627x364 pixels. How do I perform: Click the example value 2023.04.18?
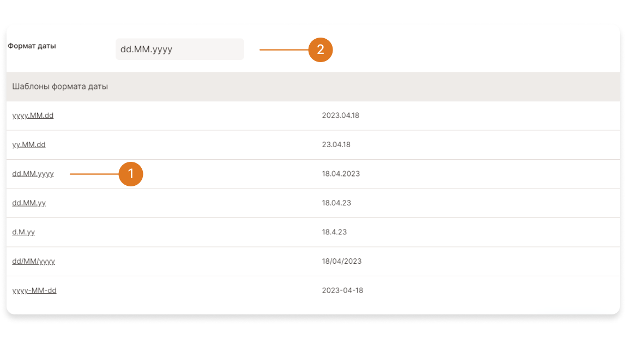point(340,116)
